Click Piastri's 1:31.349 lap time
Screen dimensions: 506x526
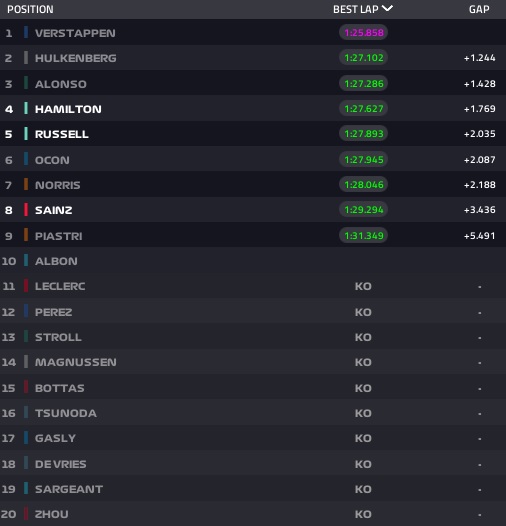363,235
